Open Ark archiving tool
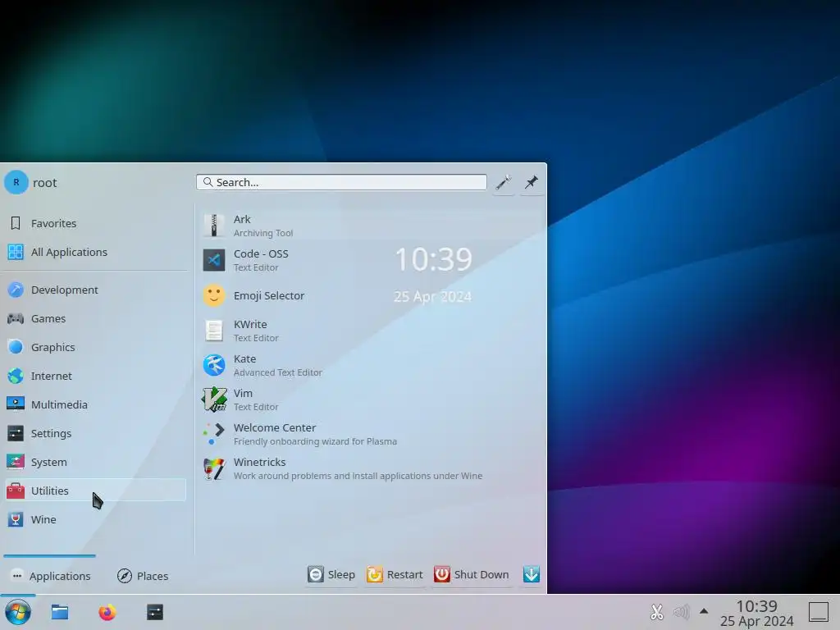This screenshot has width=840, height=630. (370, 226)
